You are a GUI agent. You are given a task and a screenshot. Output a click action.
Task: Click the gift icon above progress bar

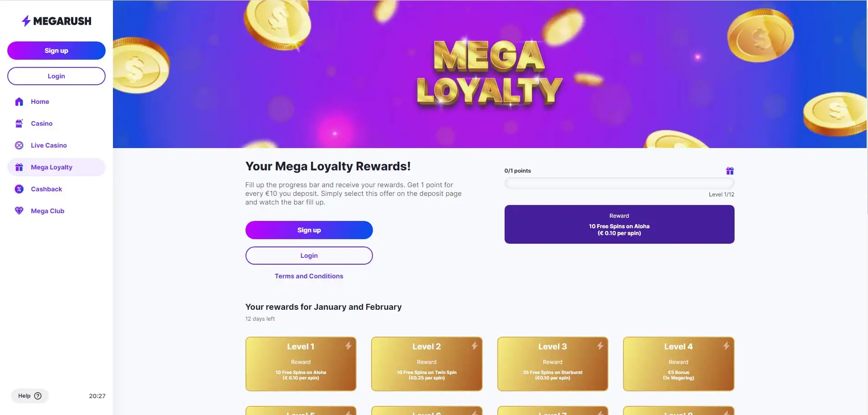(730, 171)
